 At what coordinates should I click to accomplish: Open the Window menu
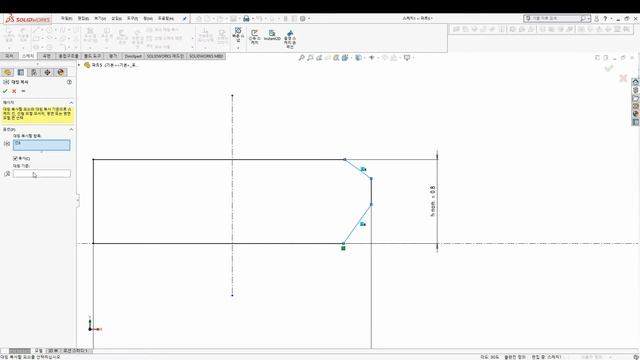coord(148,19)
